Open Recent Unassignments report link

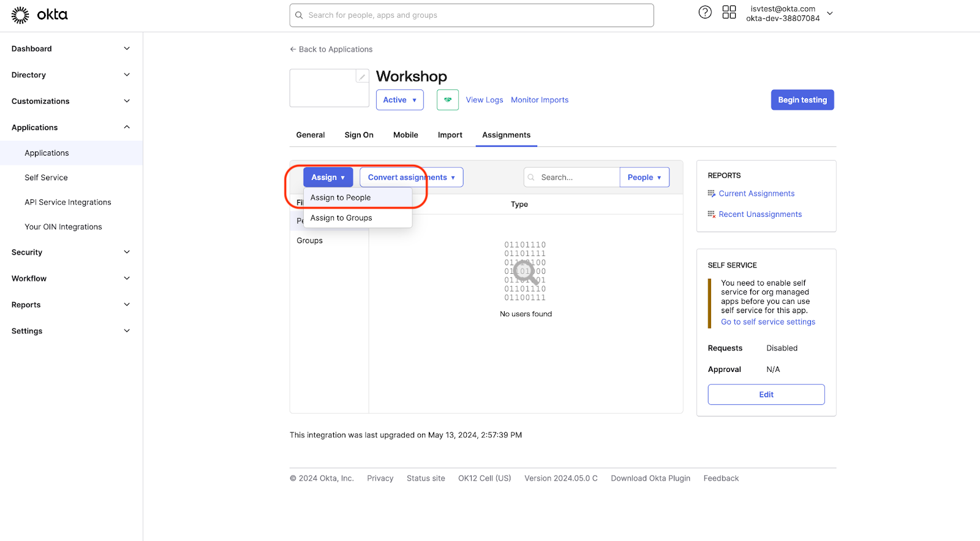[x=760, y=214]
